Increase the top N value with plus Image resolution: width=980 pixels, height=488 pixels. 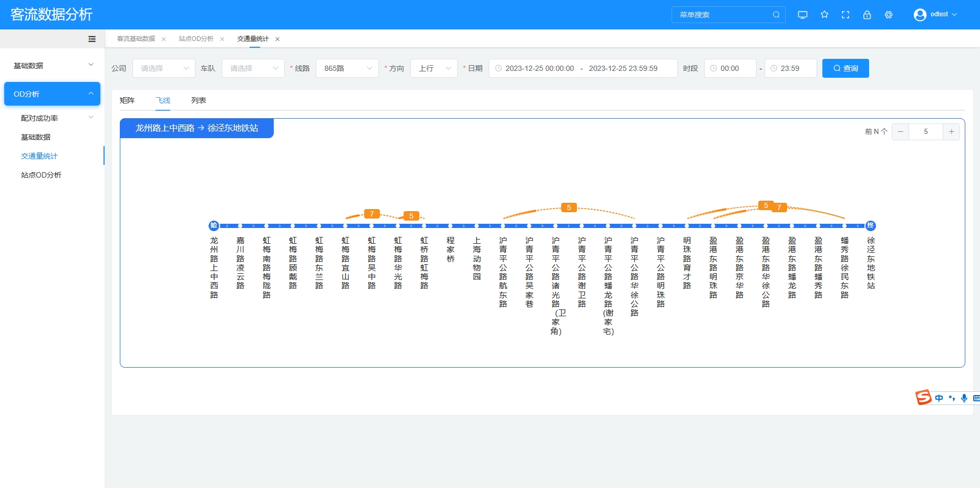click(x=952, y=131)
